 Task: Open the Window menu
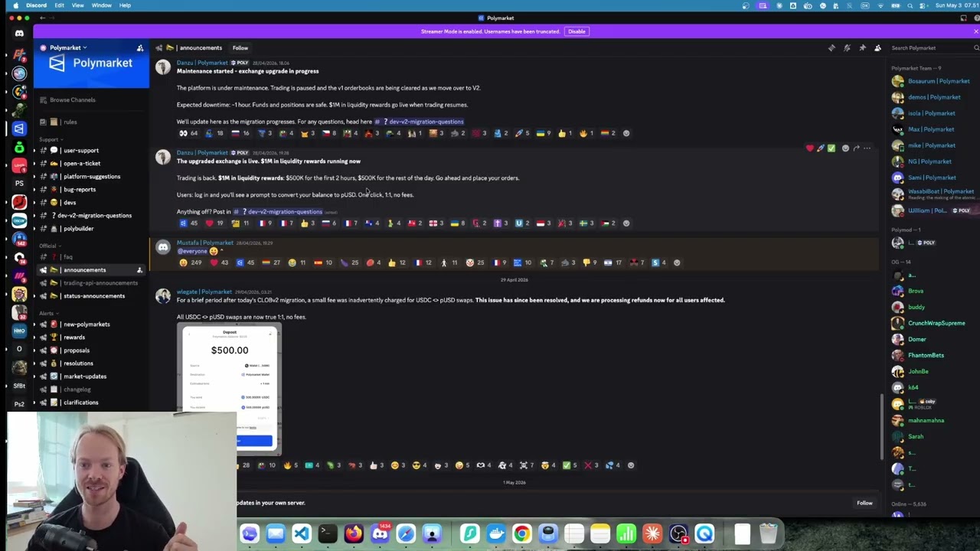pyautogui.click(x=102, y=5)
